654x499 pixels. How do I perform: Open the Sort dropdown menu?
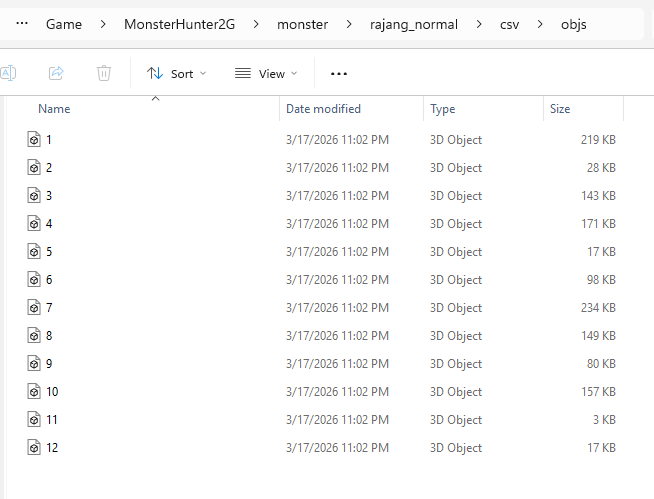click(176, 73)
